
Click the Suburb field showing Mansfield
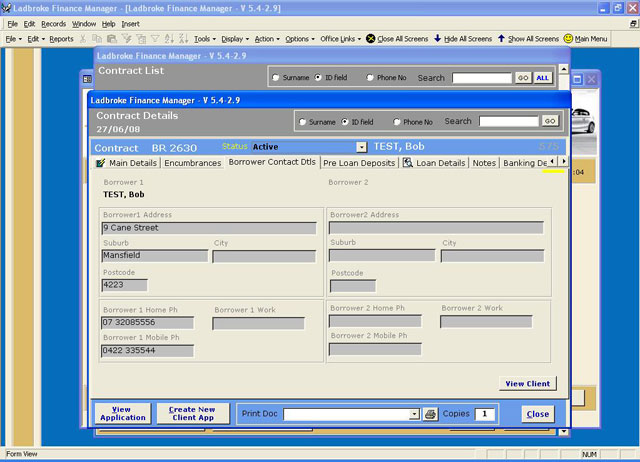(x=155, y=256)
